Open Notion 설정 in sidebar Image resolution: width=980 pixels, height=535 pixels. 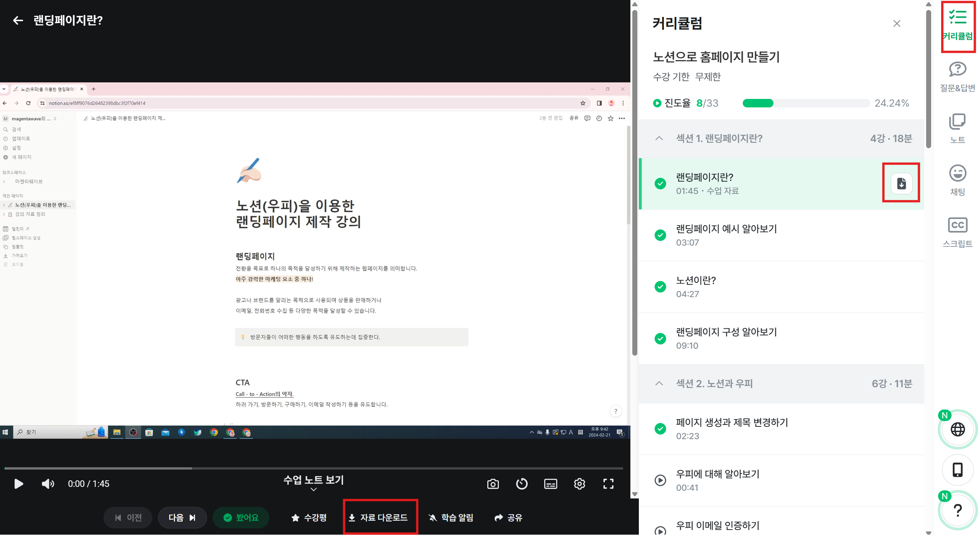coord(16,148)
